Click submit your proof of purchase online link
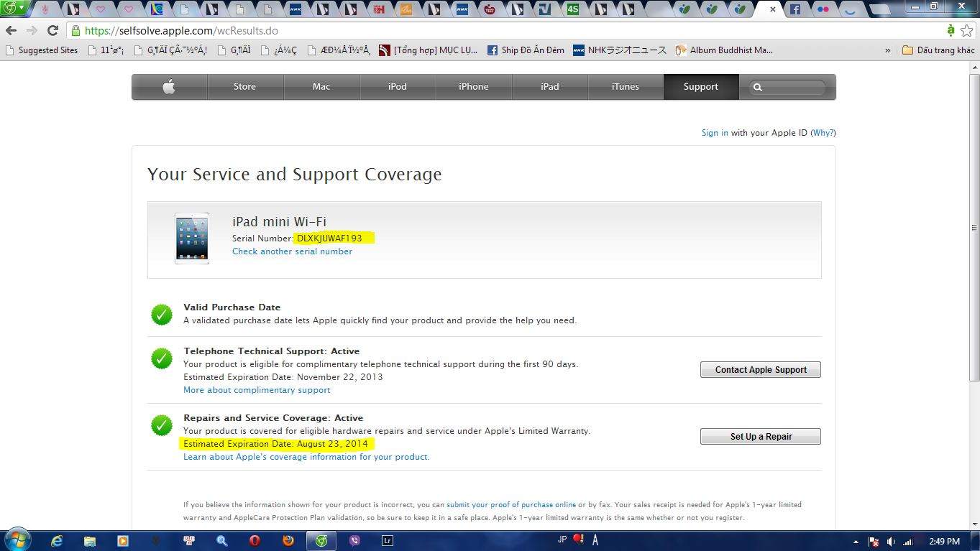The height and width of the screenshot is (551, 980). pyautogui.click(x=511, y=505)
